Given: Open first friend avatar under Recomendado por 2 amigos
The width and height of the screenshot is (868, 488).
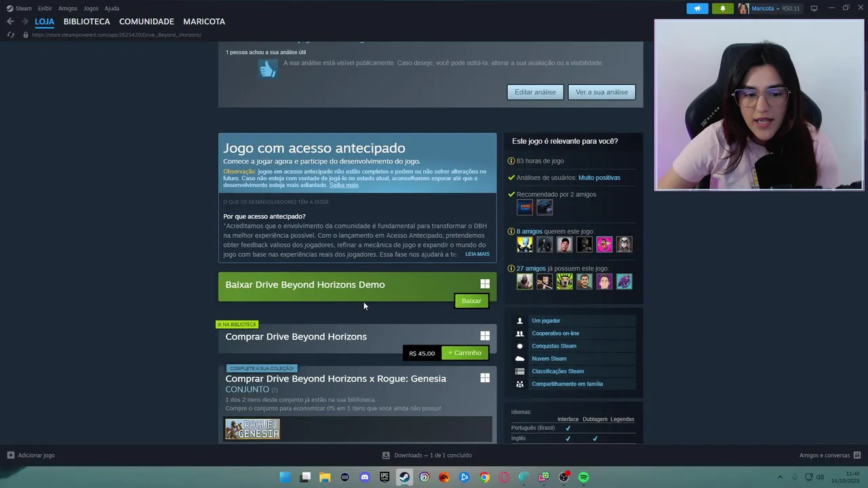Looking at the screenshot, I should pos(525,207).
